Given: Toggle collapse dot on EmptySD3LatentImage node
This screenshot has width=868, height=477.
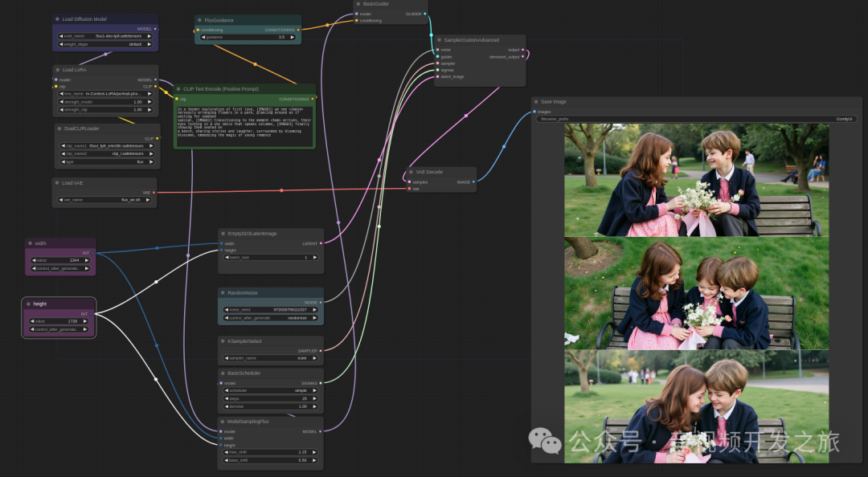Looking at the screenshot, I should (x=223, y=234).
